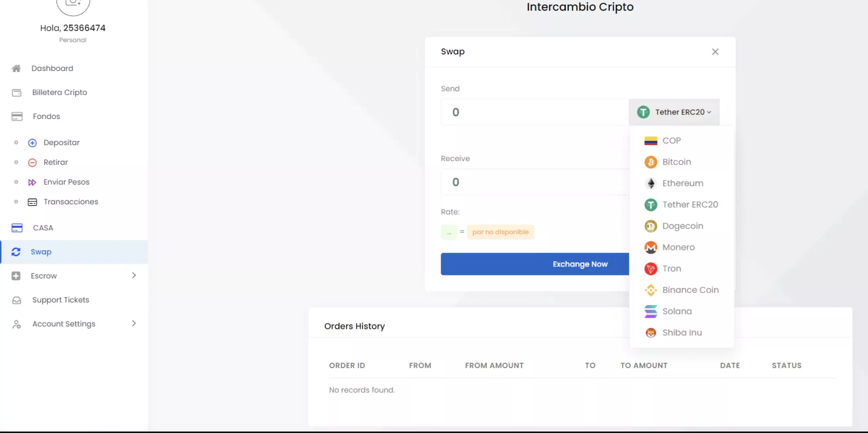Click the Support Tickets inbox icon
This screenshot has width=868, height=433.
point(17,300)
